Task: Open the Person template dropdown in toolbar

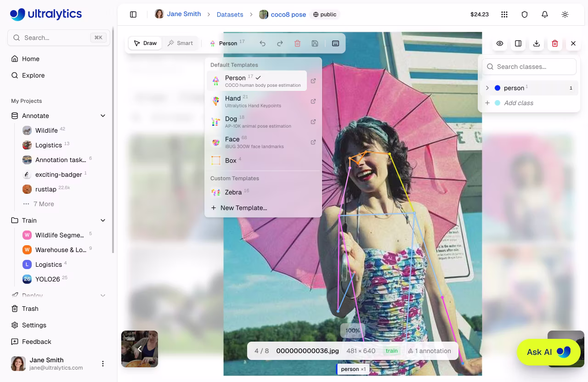Action: pos(227,43)
